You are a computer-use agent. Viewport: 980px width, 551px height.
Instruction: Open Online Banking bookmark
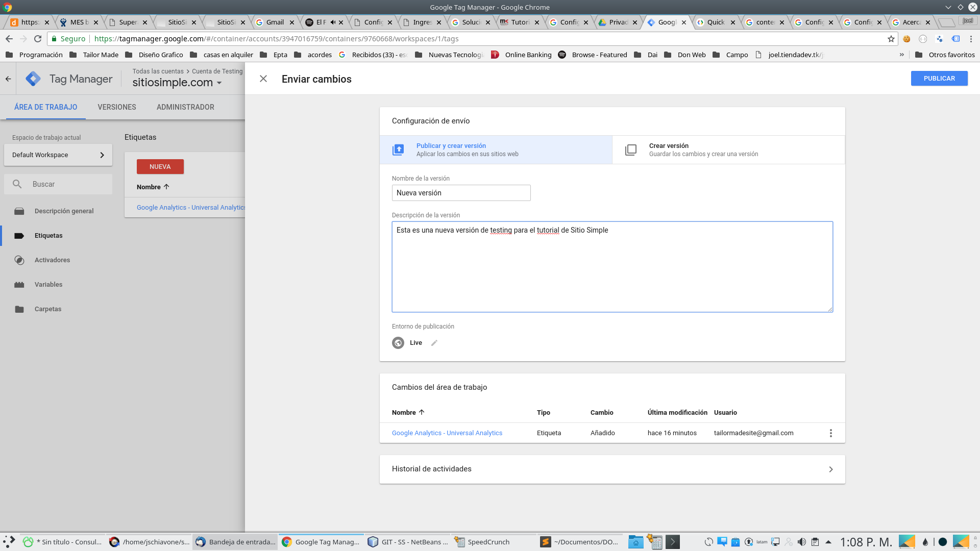(521, 55)
